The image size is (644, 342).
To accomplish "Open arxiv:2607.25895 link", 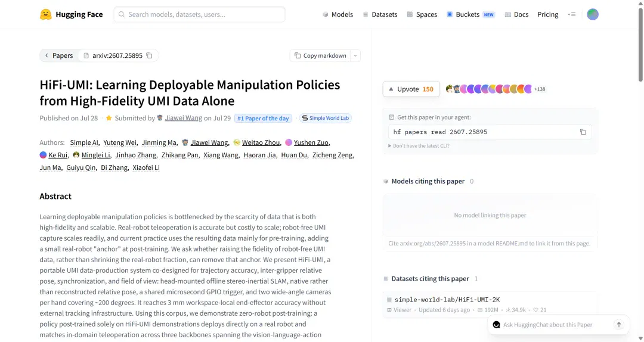I will [x=117, y=55].
